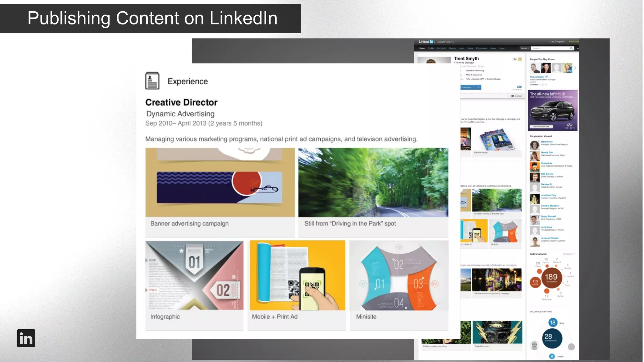The height and width of the screenshot is (362, 644).
Task: Click Johanna Rhodes's profile picture
Action: point(535,241)
